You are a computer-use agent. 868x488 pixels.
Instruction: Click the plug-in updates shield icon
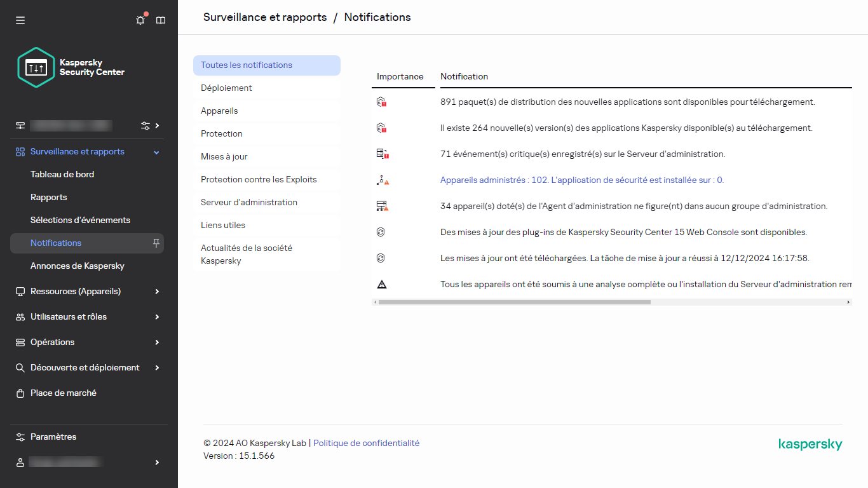(382, 232)
